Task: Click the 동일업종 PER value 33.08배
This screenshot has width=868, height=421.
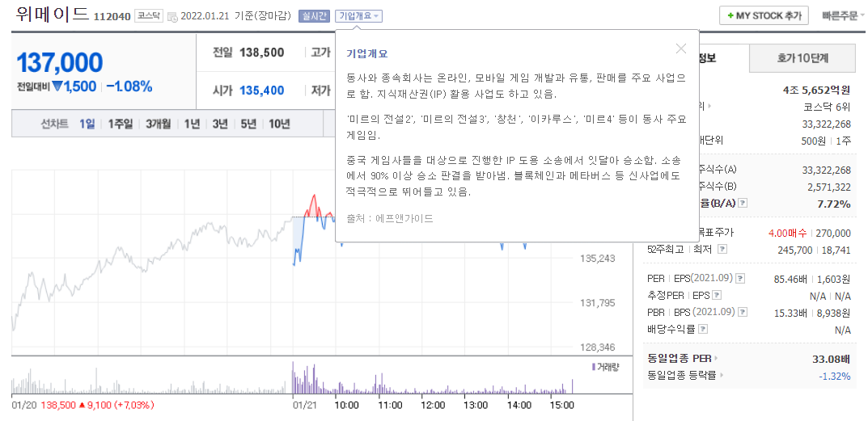Action: 831,359
